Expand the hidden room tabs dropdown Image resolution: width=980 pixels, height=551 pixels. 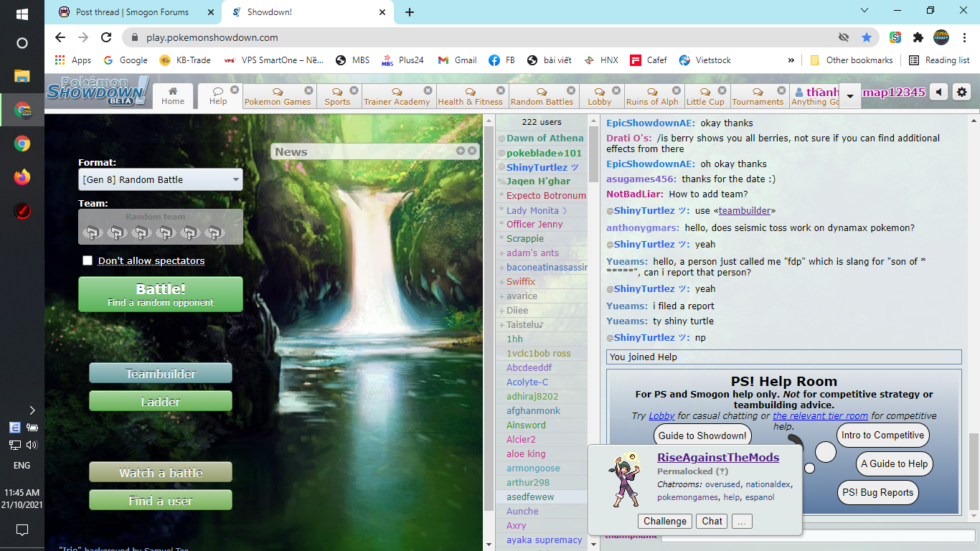tap(850, 95)
